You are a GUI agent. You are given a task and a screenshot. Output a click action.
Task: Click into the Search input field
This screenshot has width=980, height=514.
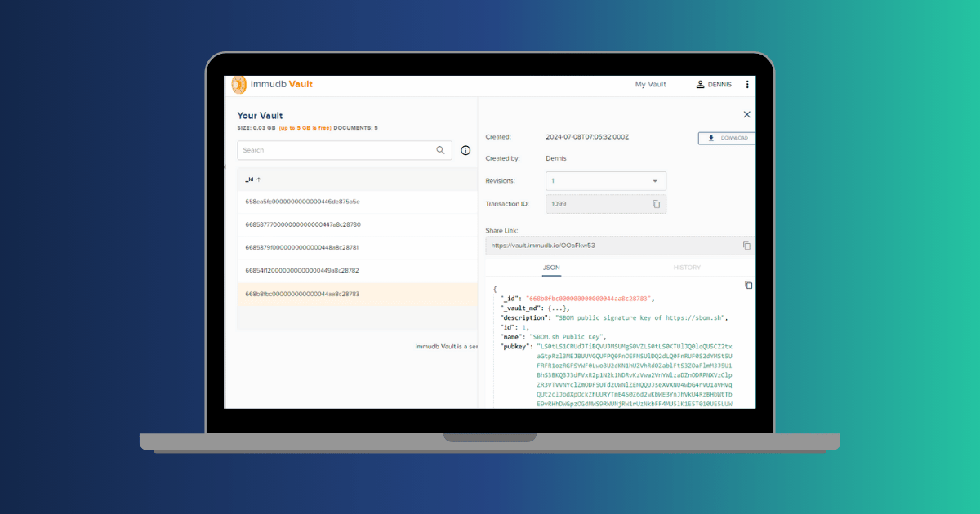click(335, 150)
